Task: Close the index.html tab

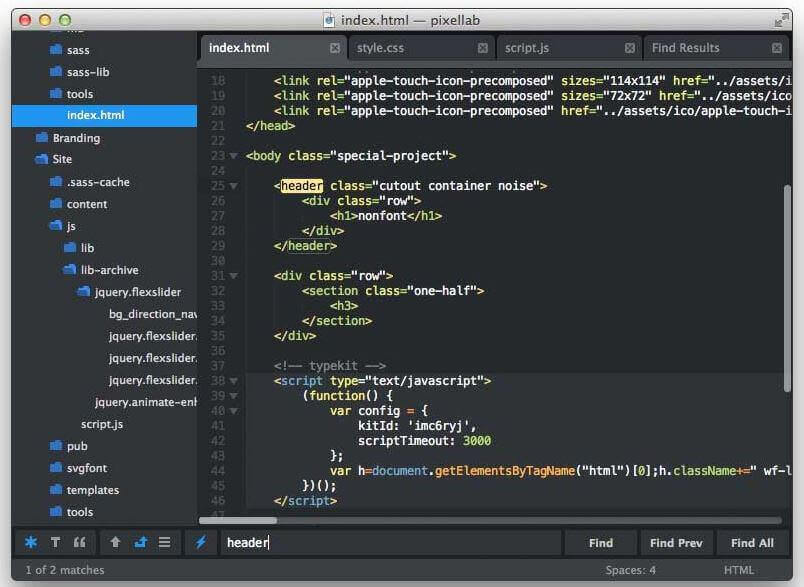Action: point(335,48)
